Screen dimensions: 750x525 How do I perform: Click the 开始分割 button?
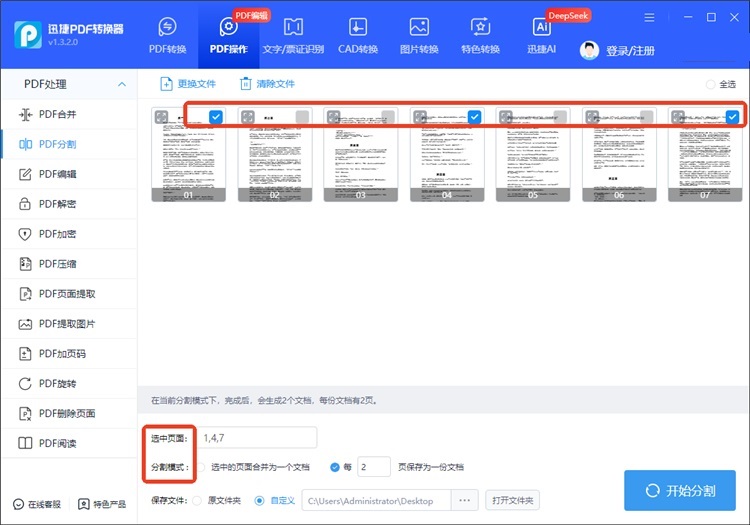tap(679, 491)
